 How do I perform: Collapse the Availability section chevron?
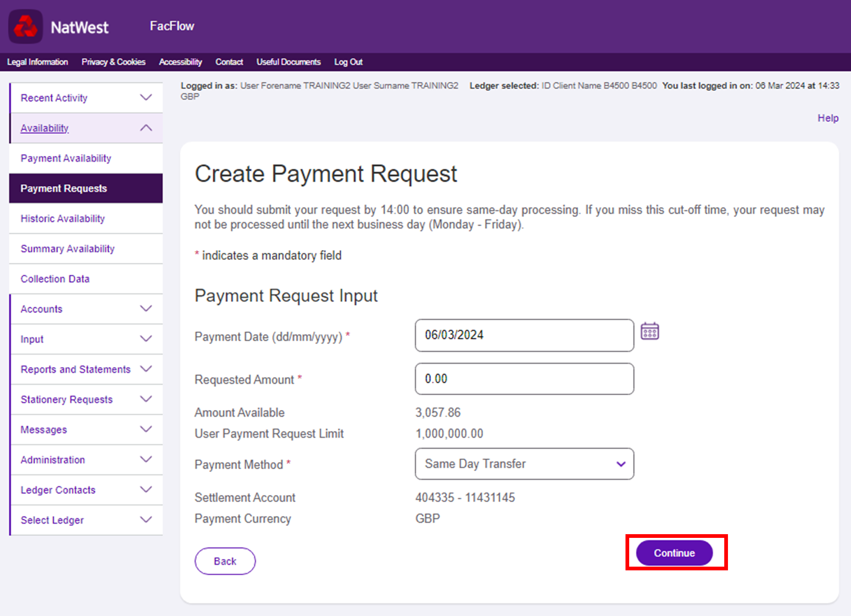tap(146, 128)
